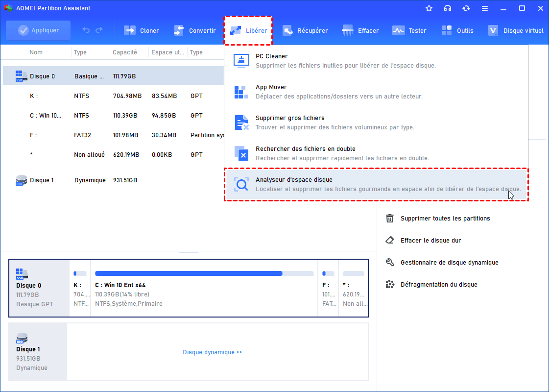This screenshot has width=549, height=392.
Task: Click the Récupérer toolbar button
Action: pyautogui.click(x=305, y=30)
